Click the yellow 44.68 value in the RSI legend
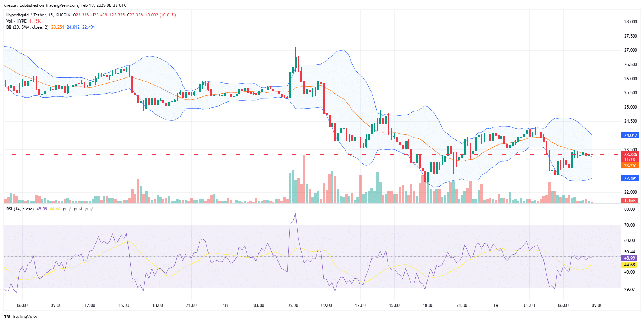 55,209
